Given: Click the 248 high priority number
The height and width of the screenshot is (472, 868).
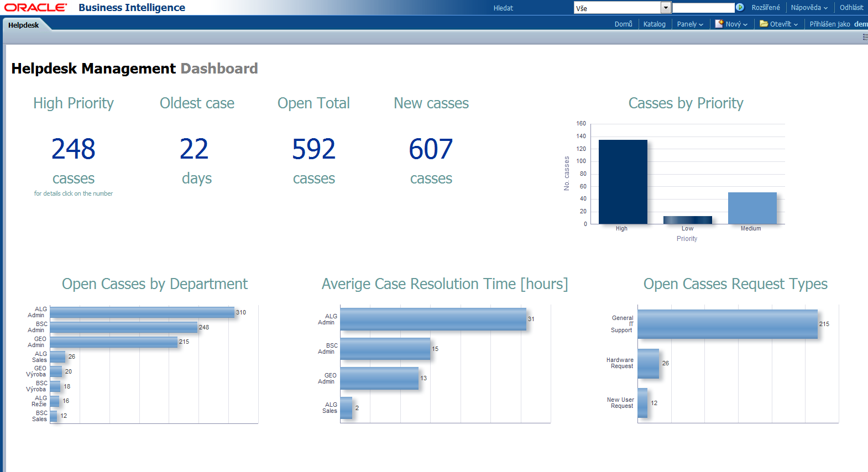Looking at the screenshot, I should (74, 149).
